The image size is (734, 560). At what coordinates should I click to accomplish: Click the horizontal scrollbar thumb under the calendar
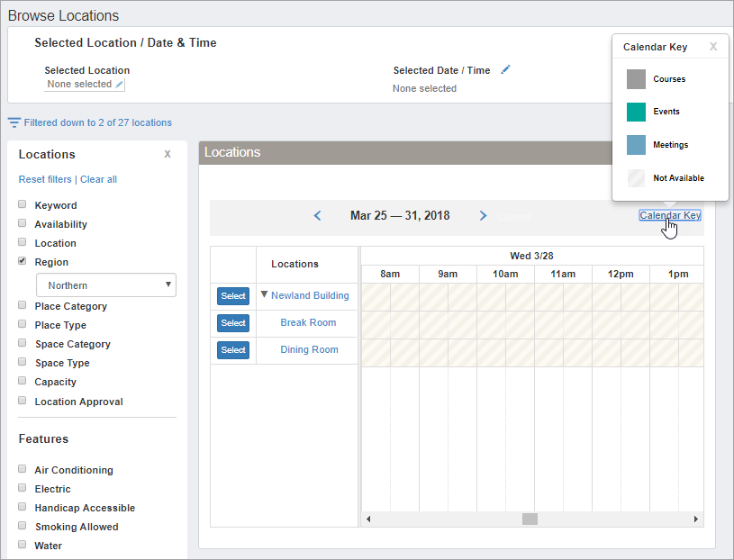(x=530, y=519)
